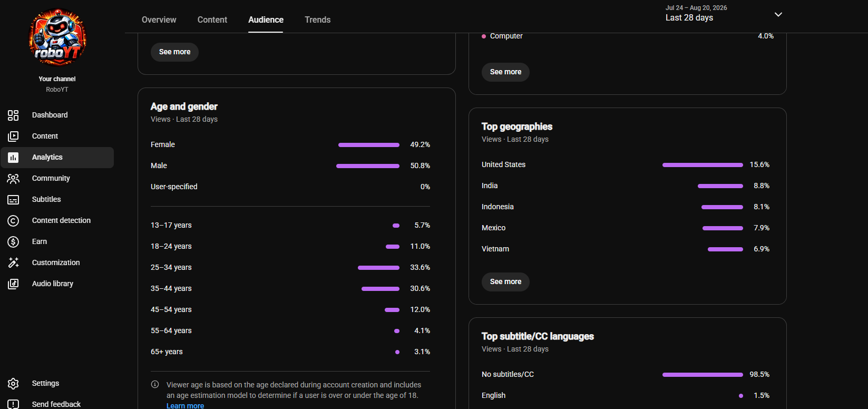
Task: Click the Jul 24 – Aug 20, 2026 date text
Action: [x=696, y=8]
